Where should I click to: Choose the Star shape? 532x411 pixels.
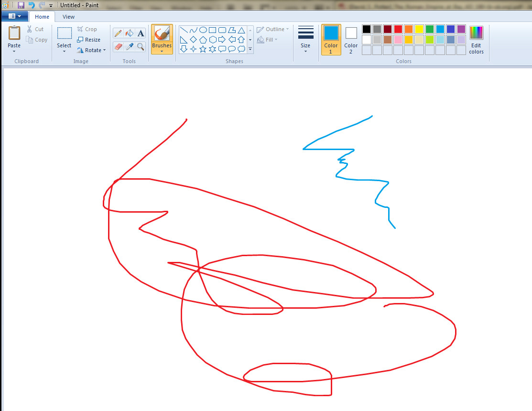point(202,48)
